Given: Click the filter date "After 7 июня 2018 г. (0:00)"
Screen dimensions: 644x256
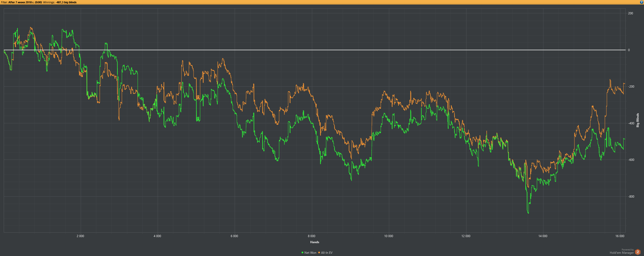Looking at the screenshot, I should pyautogui.click(x=25, y=2).
